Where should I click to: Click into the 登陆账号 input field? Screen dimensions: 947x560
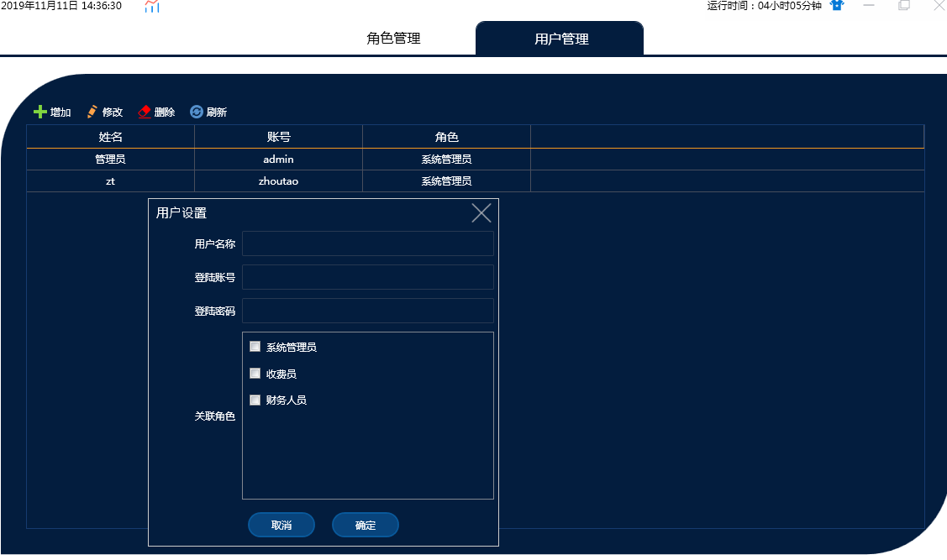(x=368, y=277)
